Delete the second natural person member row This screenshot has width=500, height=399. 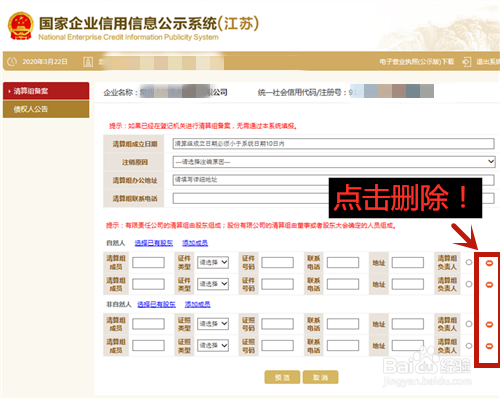coord(489,285)
